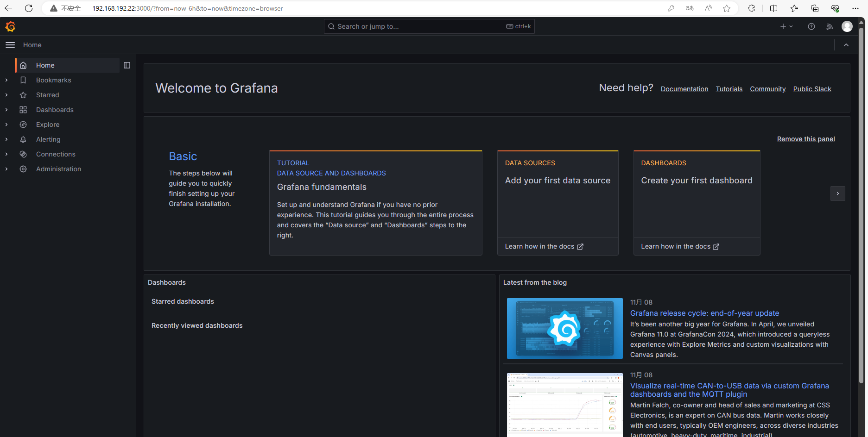Click the browser read aloud icon
The width and height of the screenshot is (868, 437).
708,8
